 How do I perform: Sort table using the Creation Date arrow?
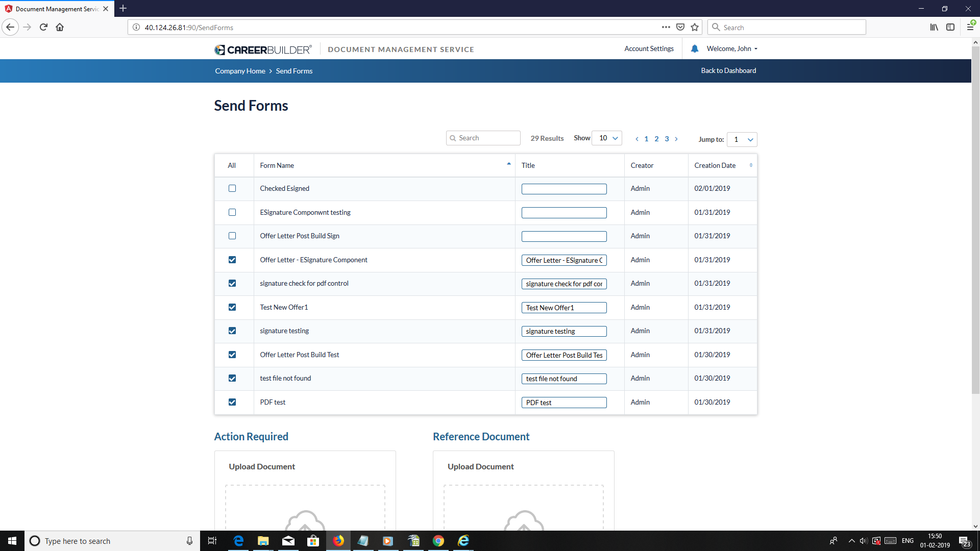pos(751,165)
